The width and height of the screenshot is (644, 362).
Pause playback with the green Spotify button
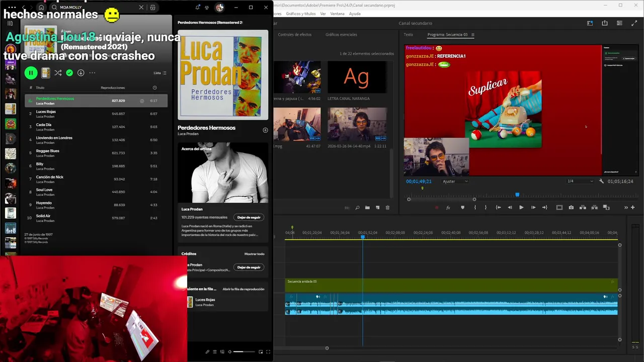[31, 73]
